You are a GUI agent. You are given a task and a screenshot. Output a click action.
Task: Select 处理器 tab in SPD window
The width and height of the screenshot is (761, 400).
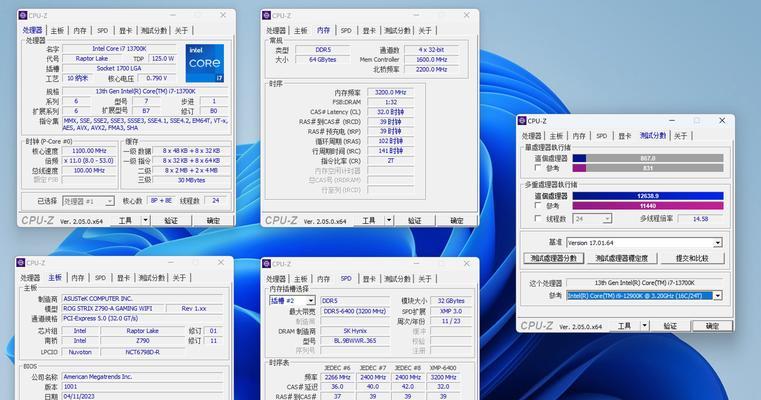coord(276,279)
